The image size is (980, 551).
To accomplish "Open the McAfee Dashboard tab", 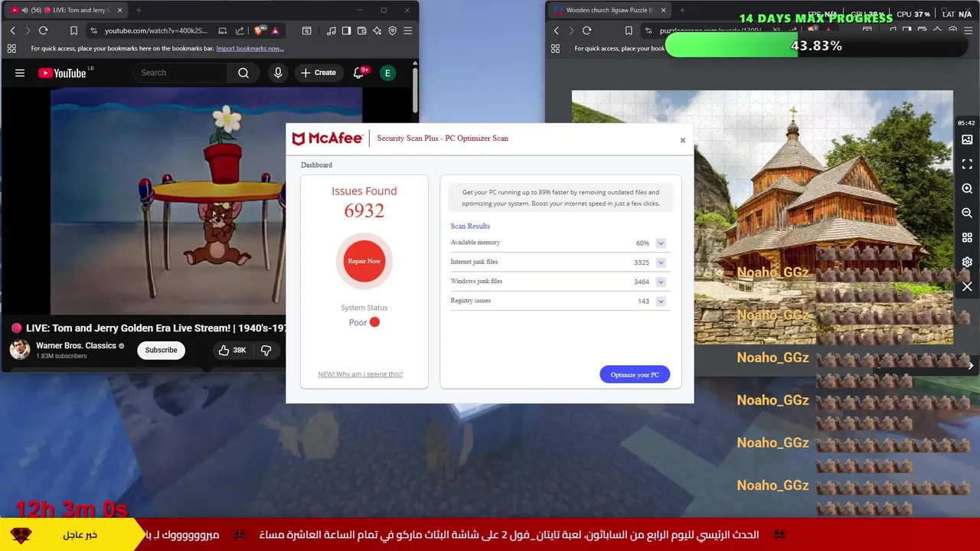I will pyautogui.click(x=316, y=165).
